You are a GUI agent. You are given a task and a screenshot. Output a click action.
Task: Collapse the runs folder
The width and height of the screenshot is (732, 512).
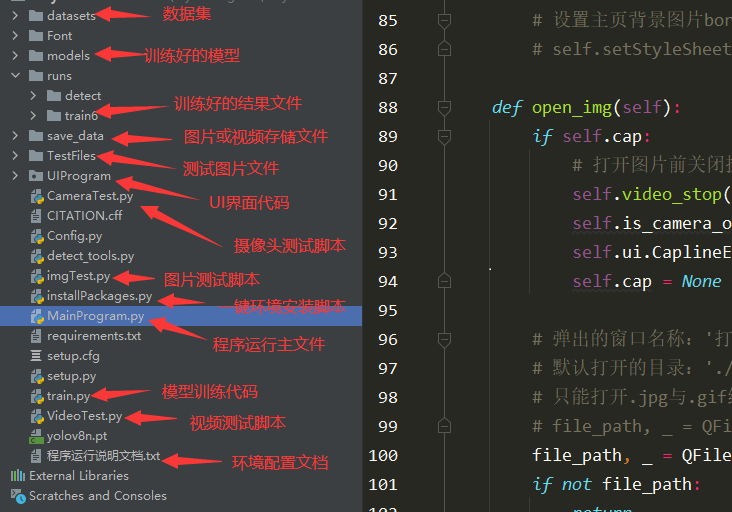15,76
